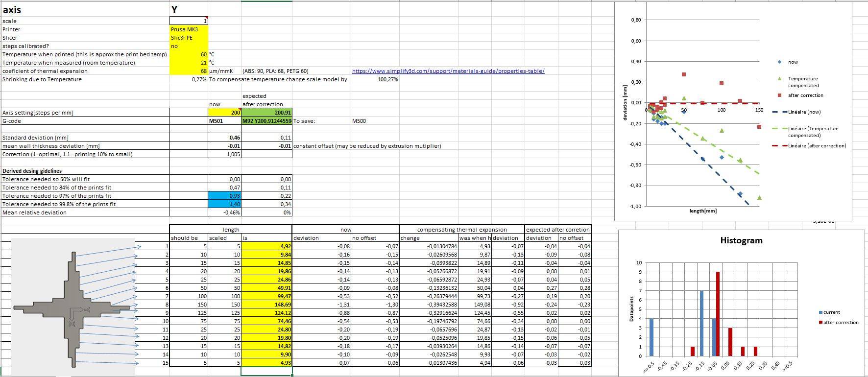Click the 'current' legend entry in the histogram
The width and height of the screenshot is (868, 377).
829,312
